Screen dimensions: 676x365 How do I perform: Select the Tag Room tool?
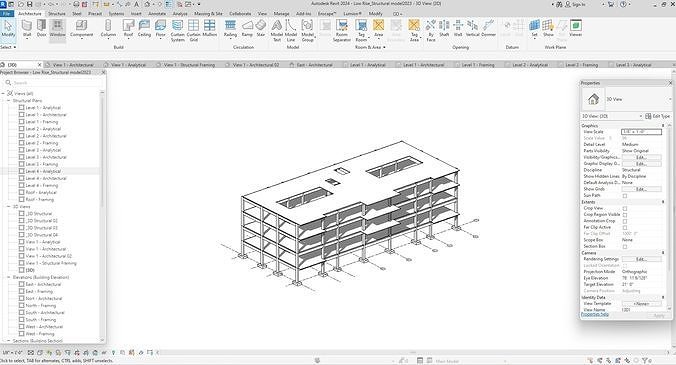pos(361,31)
